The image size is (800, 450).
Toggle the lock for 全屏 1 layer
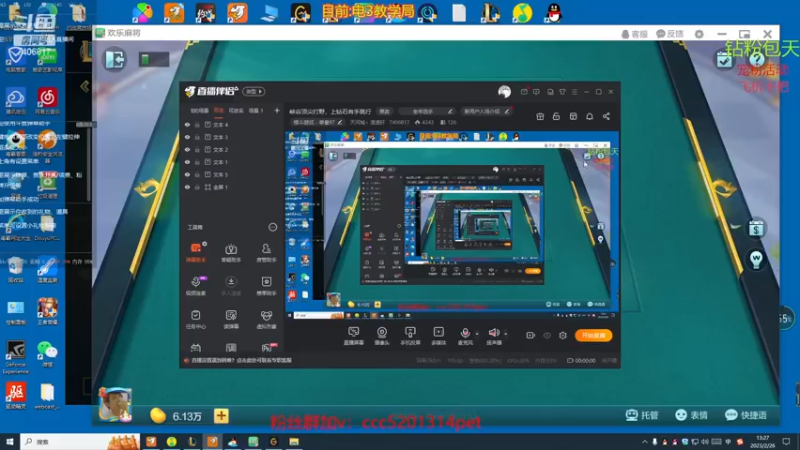pos(197,187)
